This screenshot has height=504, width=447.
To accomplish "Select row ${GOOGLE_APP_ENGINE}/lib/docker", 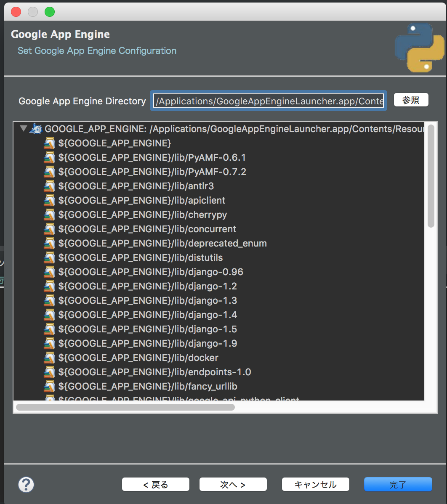I will [138, 358].
